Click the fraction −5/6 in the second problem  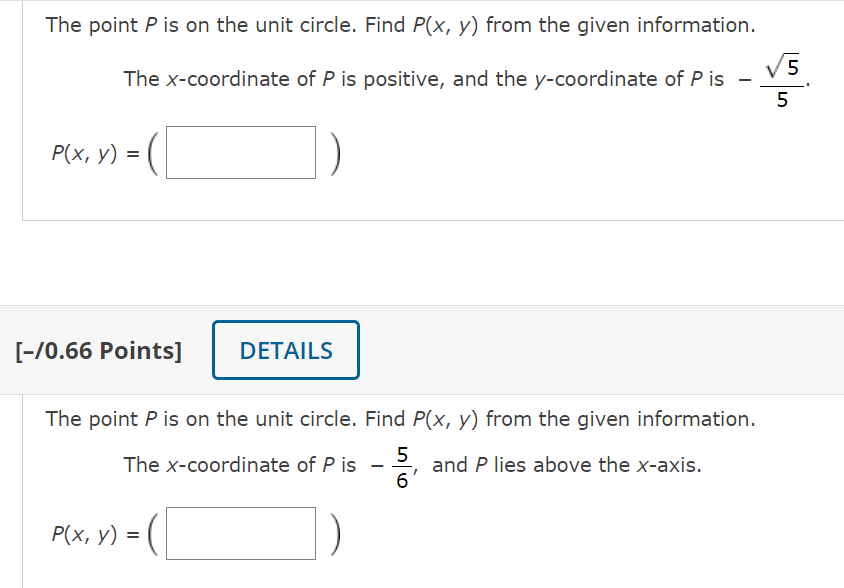(x=390, y=464)
